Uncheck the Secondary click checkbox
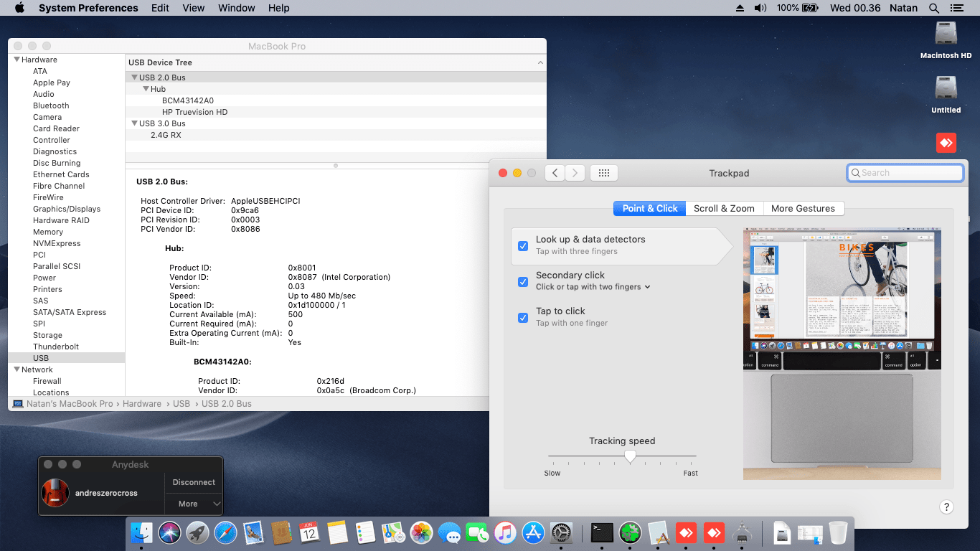Screen dimensions: 980x551 click(523, 281)
